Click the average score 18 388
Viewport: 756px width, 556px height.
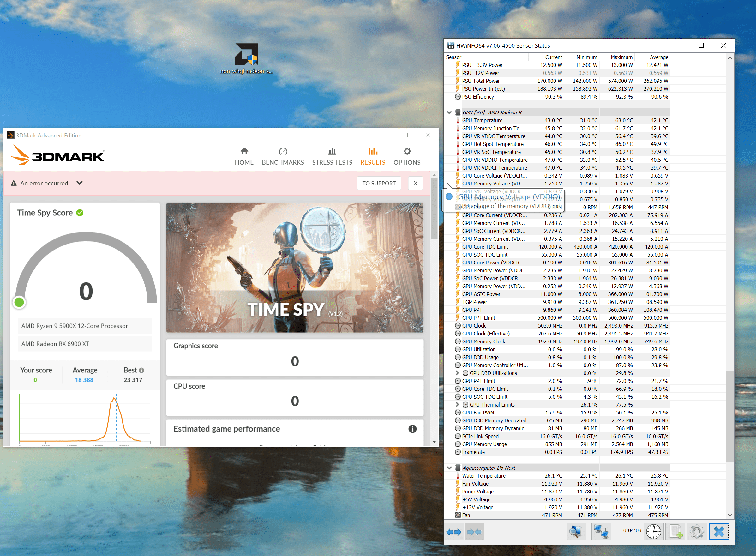click(x=84, y=380)
